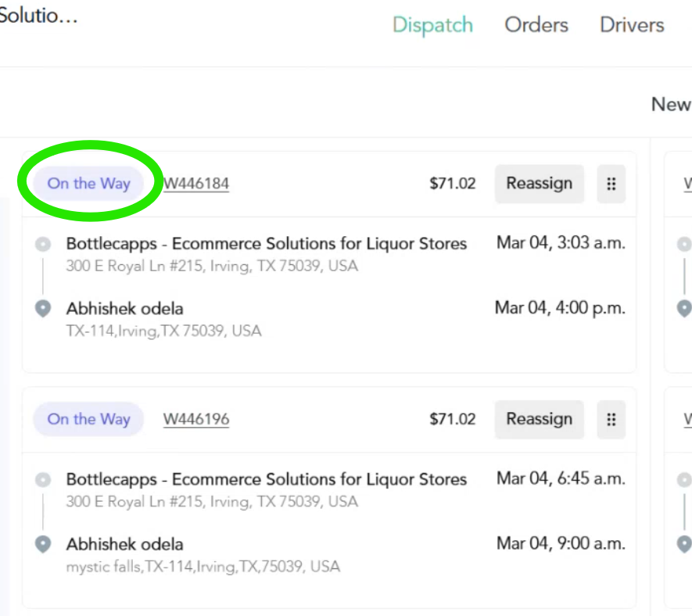Viewport: 692px width, 616px height.
Task: Select Abhishek odela with mystic falls address
Action: tap(124, 544)
